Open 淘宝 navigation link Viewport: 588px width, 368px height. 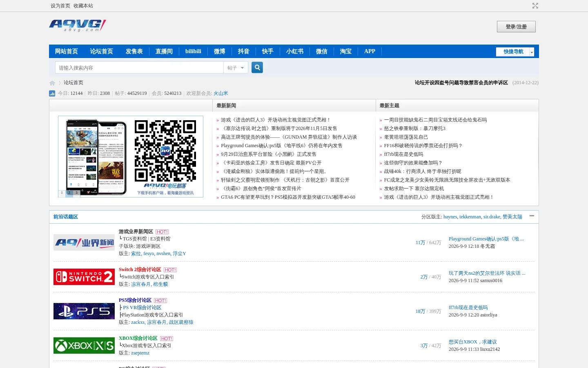346,52
